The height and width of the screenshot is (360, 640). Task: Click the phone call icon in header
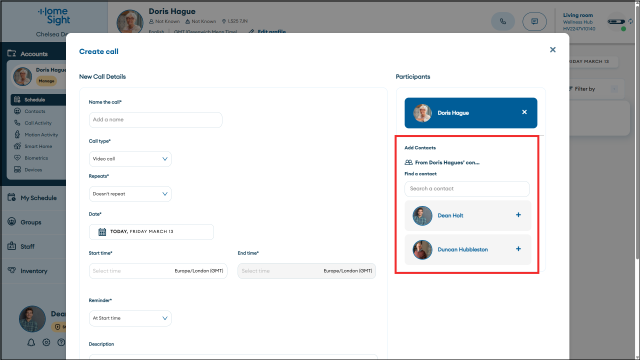(x=503, y=21)
